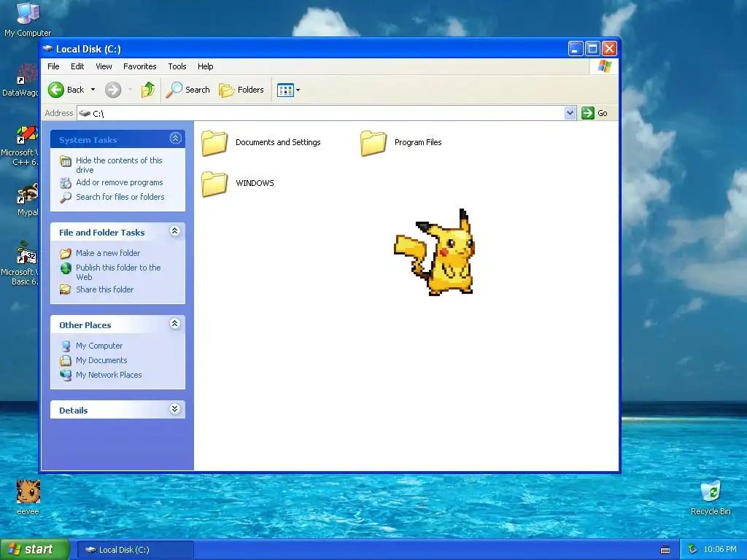Select the Documents and Settings folder icon
The height and width of the screenshot is (560, 747).
tap(214, 143)
